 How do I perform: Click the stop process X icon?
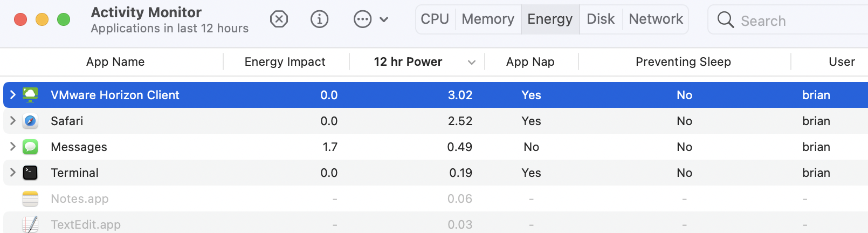tap(279, 19)
